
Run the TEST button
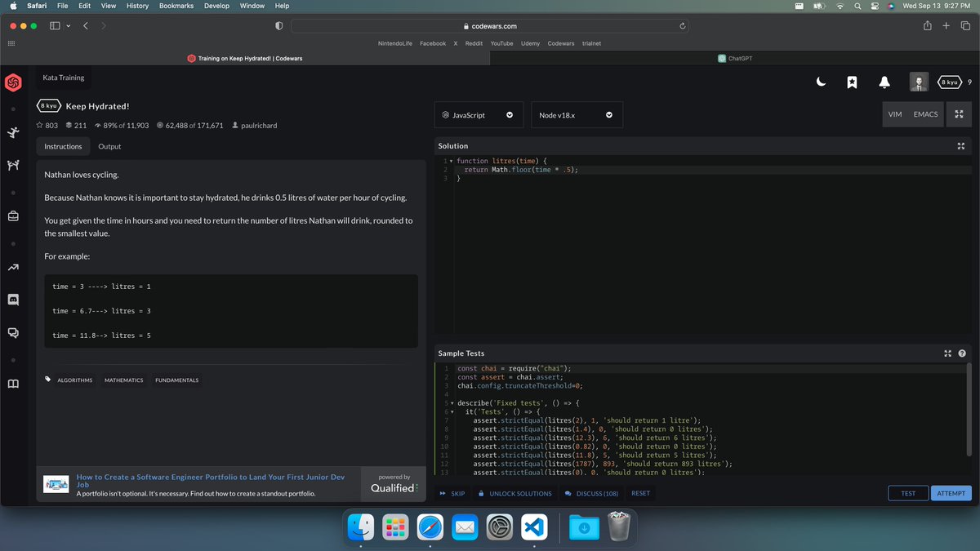(x=908, y=493)
